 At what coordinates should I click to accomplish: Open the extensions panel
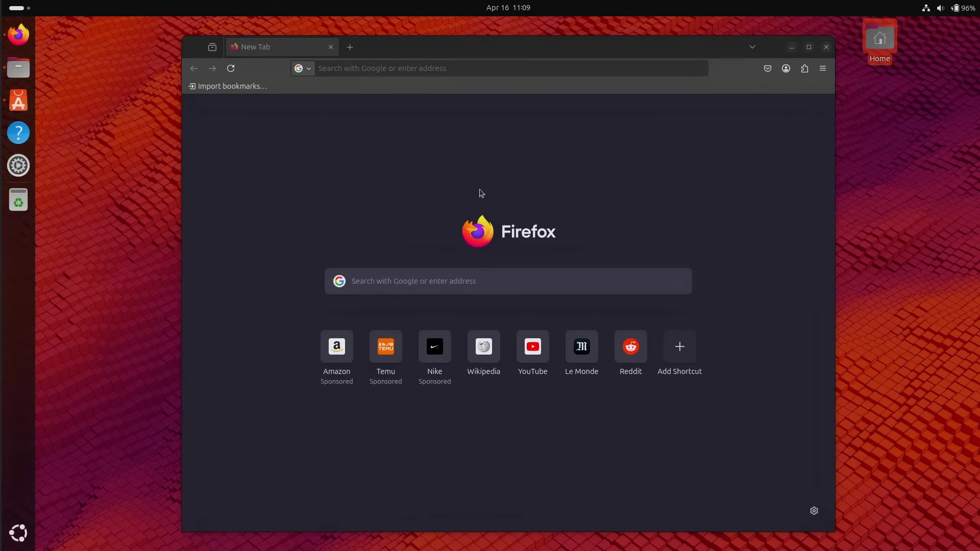coord(804,68)
